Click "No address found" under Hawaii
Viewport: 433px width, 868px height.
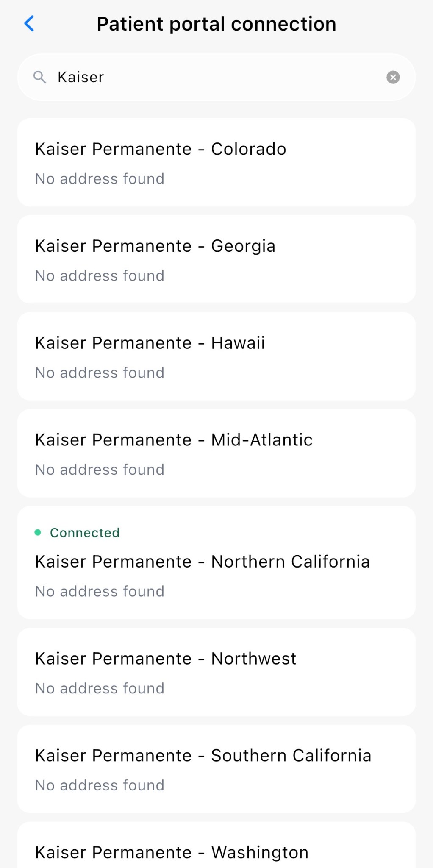pyautogui.click(x=100, y=373)
